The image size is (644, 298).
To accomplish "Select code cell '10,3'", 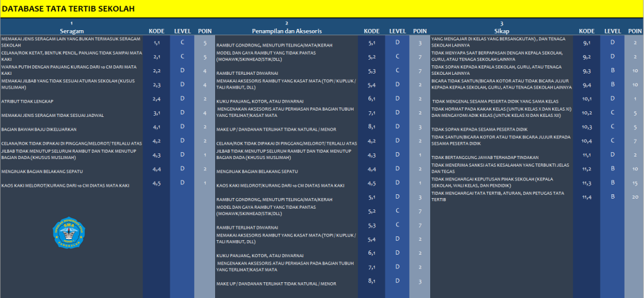I will coord(587,126).
